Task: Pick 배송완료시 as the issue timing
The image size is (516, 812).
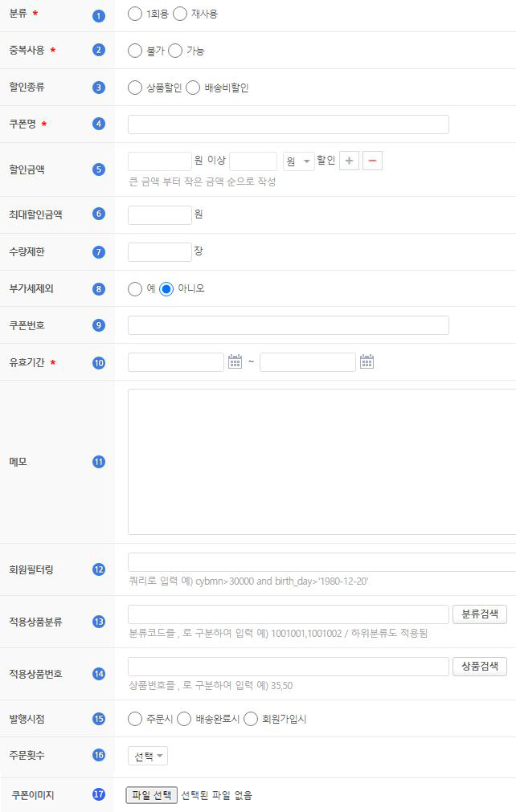Action: pos(184,719)
